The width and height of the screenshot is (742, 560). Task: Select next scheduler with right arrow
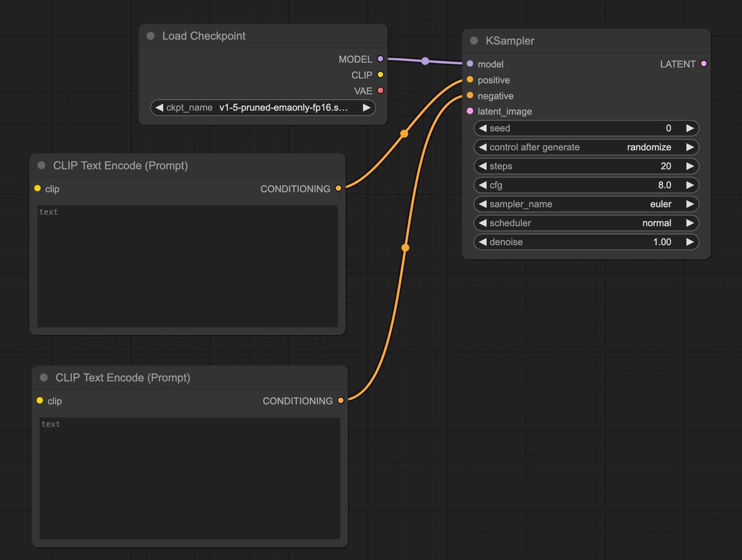click(x=690, y=223)
